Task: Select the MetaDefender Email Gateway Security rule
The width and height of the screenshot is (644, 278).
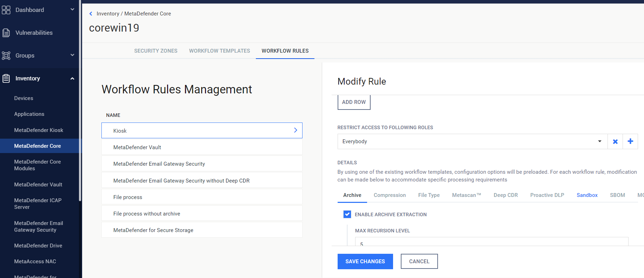Action: (202, 164)
